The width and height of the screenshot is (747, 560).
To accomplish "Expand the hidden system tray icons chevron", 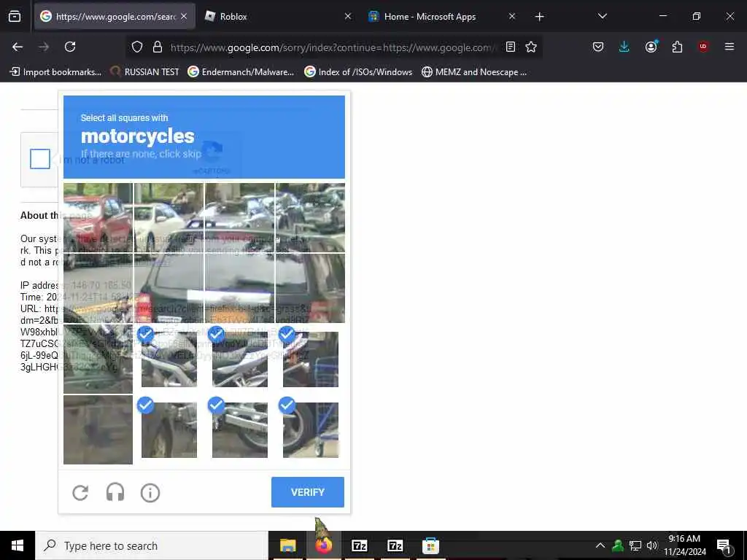I will coord(600,545).
